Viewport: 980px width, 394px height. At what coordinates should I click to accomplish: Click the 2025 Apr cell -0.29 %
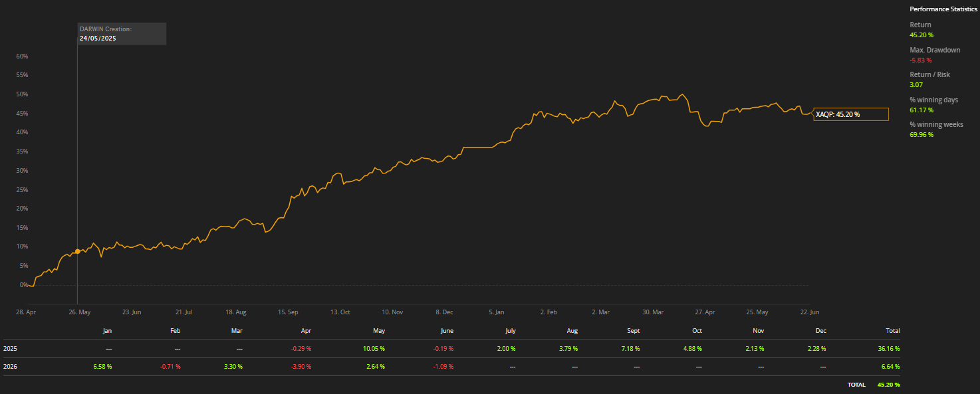click(x=301, y=348)
